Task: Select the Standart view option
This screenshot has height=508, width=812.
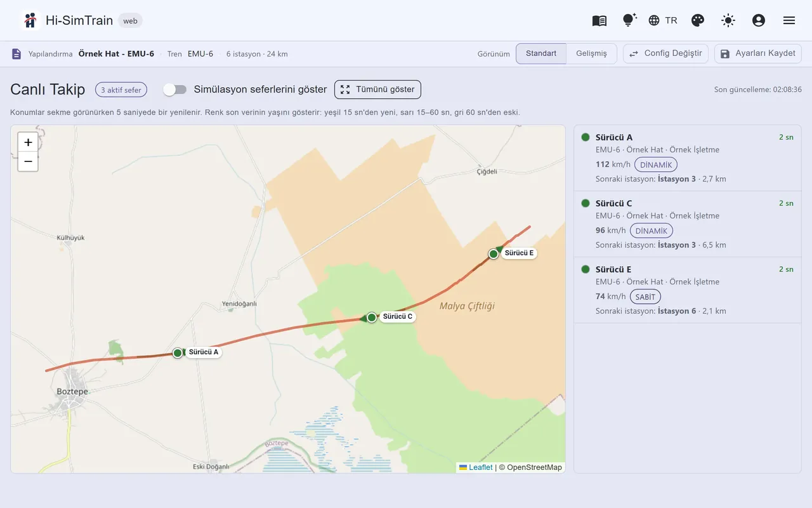Action: tap(541, 53)
